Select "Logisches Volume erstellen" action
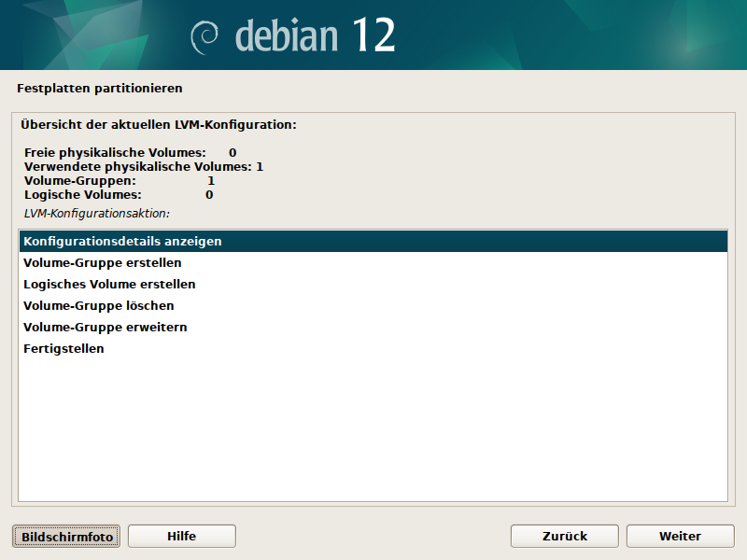The image size is (747, 560). 109,284
